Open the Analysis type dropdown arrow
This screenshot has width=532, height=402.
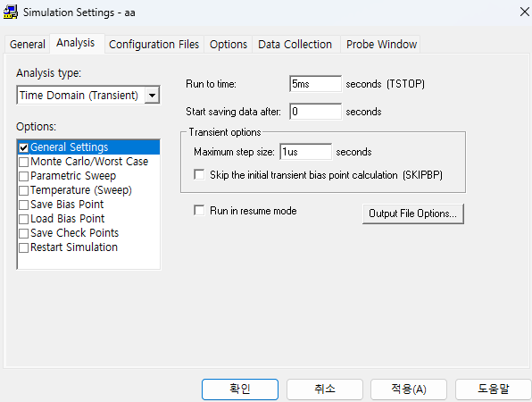pyautogui.click(x=152, y=96)
